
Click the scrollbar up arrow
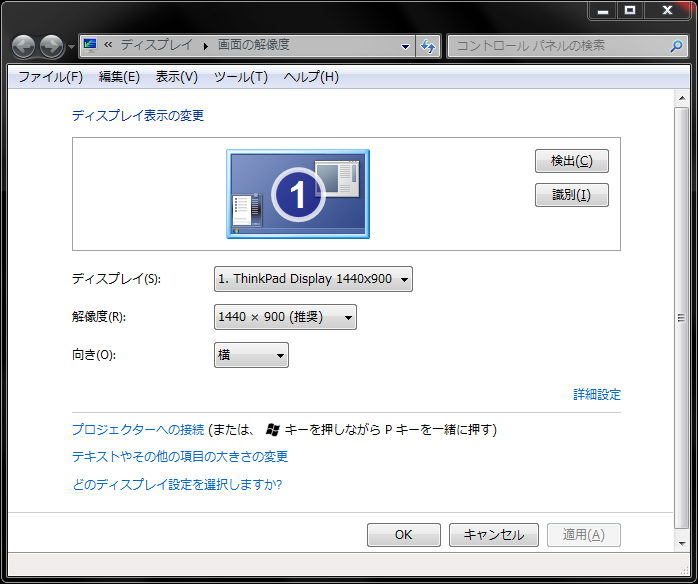(682, 97)
